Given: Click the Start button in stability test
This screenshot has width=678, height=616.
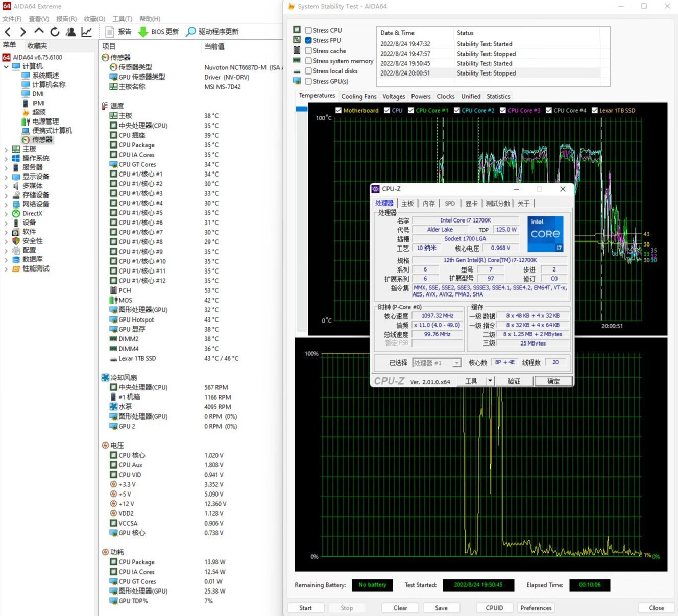Looking at the screenshot, I should (305, 608).
